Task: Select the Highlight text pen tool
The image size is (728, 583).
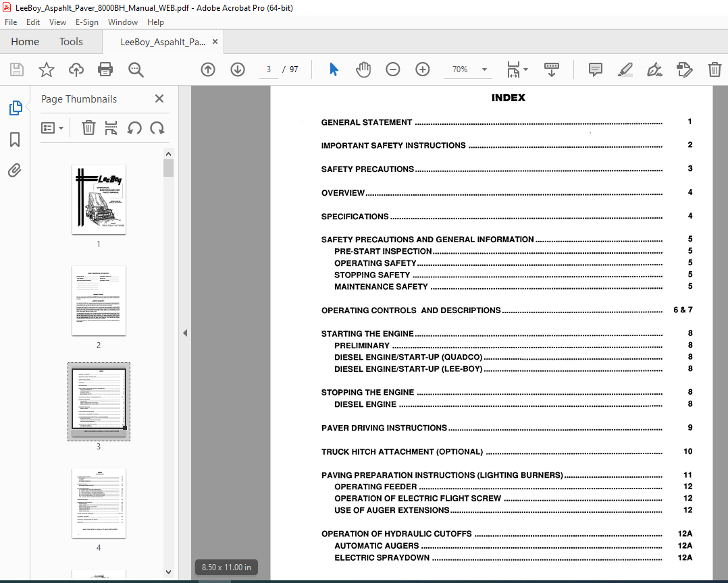Action: point(625,70)
